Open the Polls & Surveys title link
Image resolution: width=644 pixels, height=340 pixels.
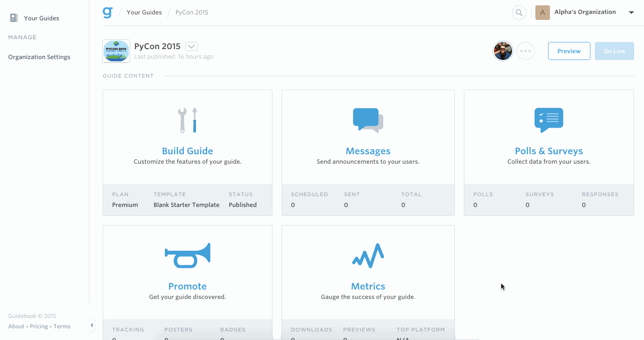(549, 151)
